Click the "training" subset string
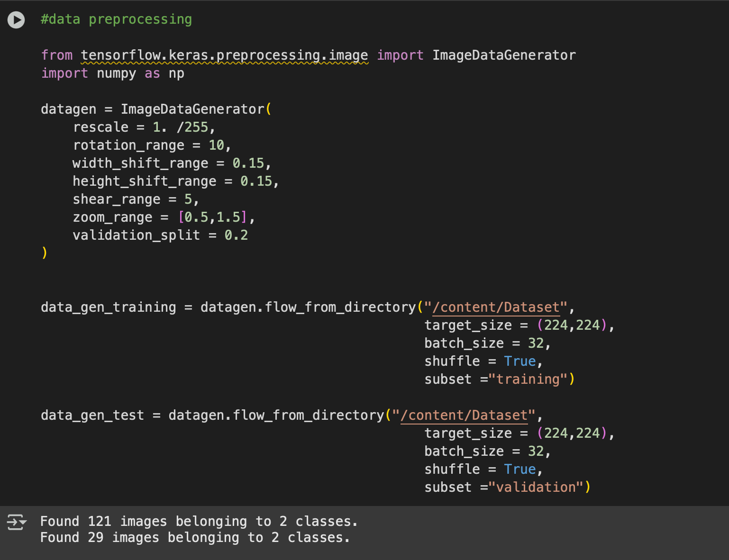This screenshot has height=560, width=729. [x=528, y=379]
